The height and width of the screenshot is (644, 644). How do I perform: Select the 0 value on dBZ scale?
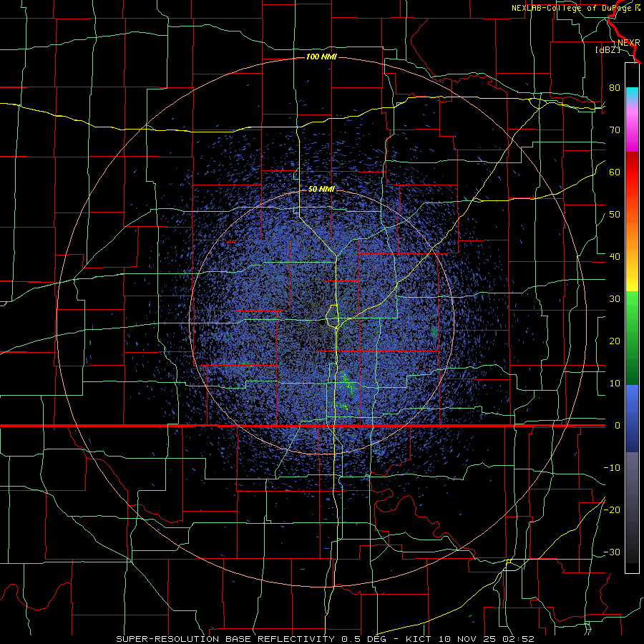pyautogui.click(x=618, y=426)
